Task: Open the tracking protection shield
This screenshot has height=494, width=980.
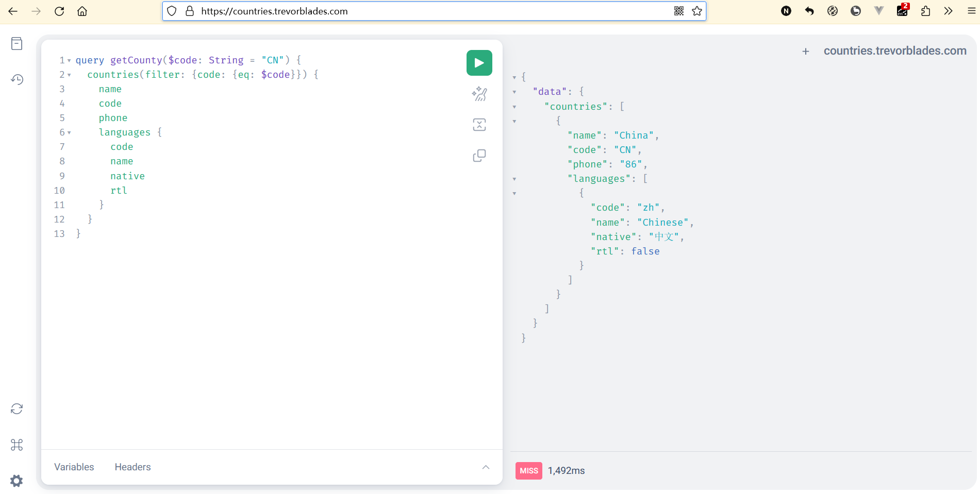Action: click(172, 11)
